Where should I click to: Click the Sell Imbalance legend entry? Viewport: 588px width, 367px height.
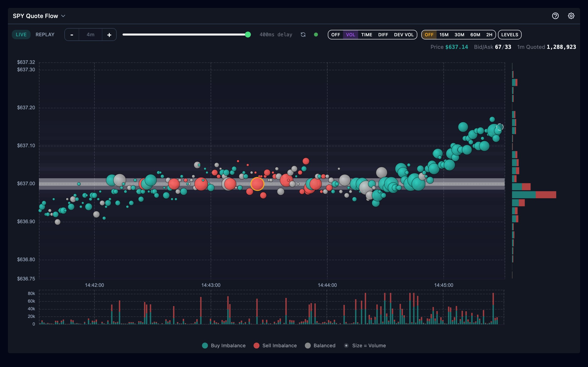(275, 346)
